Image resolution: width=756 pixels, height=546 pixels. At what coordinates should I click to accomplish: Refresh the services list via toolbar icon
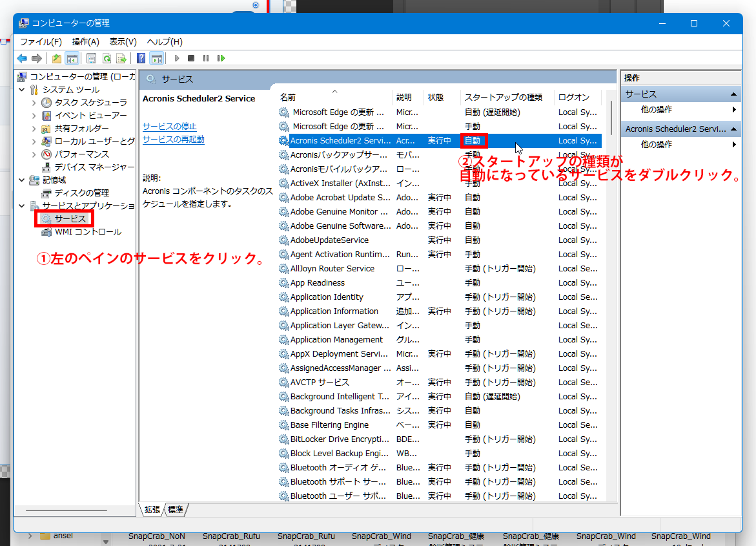coord(107,58)
